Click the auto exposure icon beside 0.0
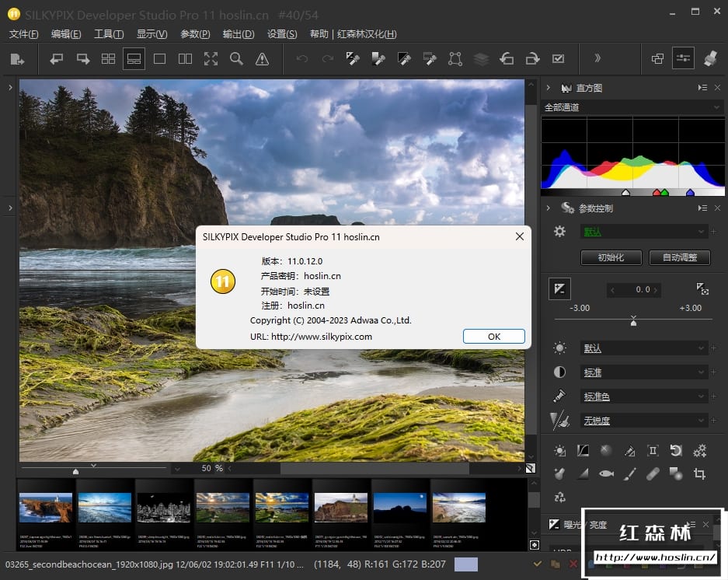This screenshot has height=580, width=728. click(x=702, y=288)
